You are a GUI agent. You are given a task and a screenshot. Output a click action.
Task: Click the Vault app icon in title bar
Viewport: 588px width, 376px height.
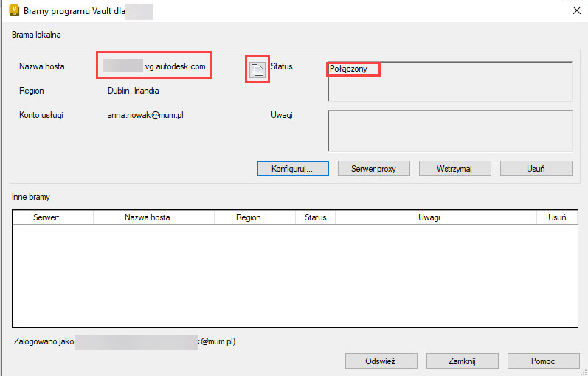(x=12, y=11)
